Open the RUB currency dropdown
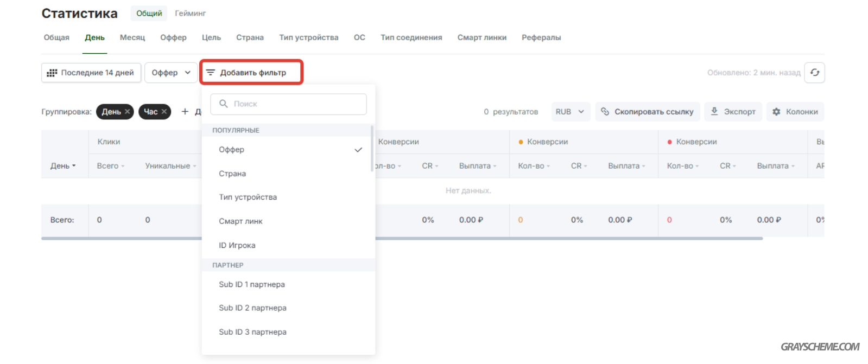This screenshot has width=868, height=364. pos(571,112)
